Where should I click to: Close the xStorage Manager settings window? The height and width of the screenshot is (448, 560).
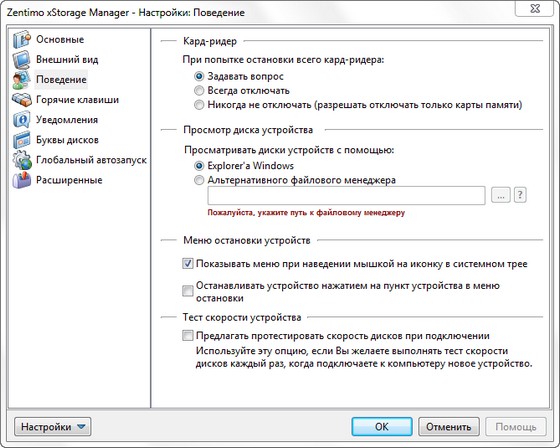535,9
